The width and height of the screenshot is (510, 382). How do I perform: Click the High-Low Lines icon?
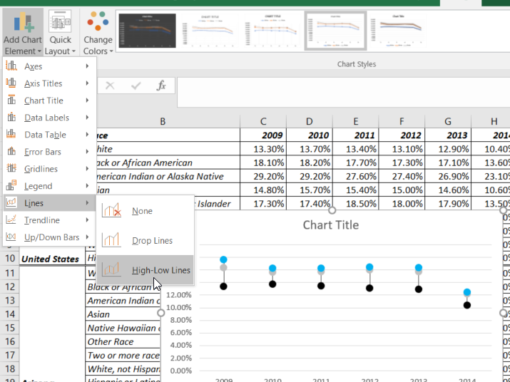click(111, 270)
